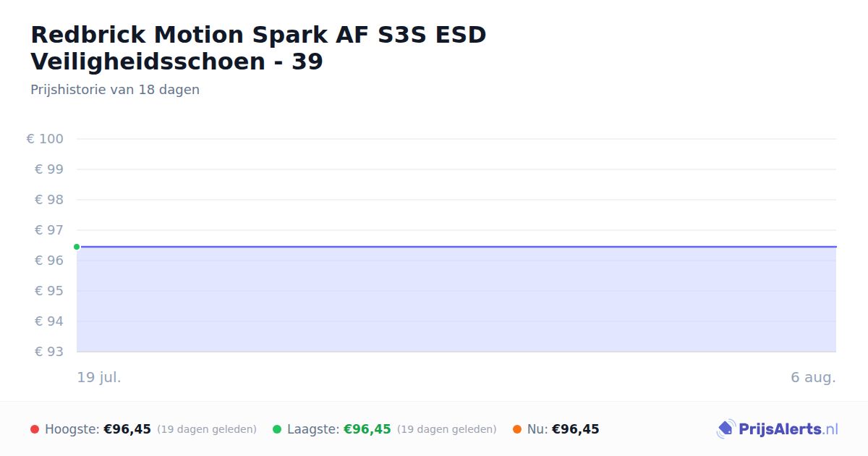Select the green data point on the chart line
The image size is (868, 456).
point(77,247)
